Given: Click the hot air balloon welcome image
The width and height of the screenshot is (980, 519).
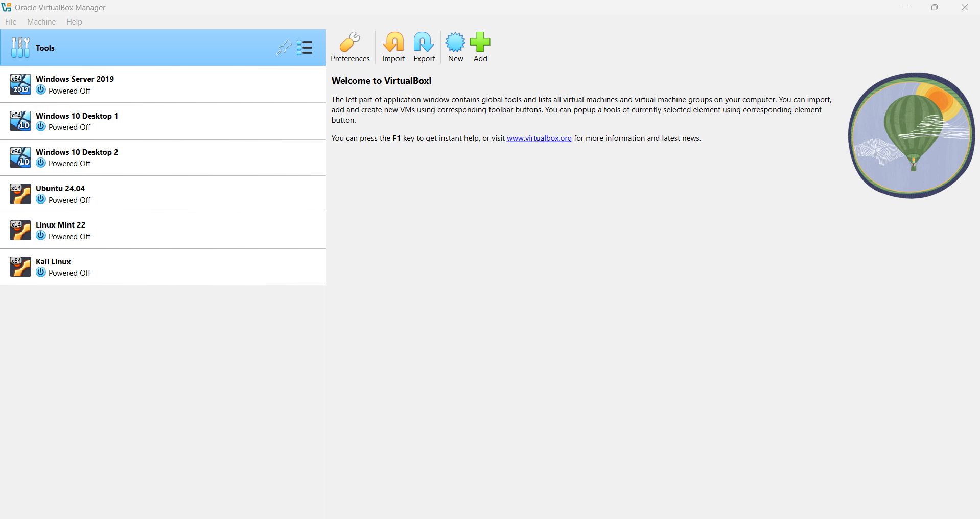Looking at the screenshot, I should pos(912,136).
